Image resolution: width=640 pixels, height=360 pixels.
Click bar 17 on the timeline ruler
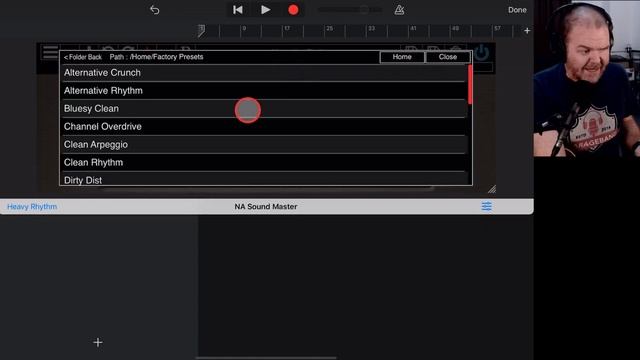tap(287, 29)
